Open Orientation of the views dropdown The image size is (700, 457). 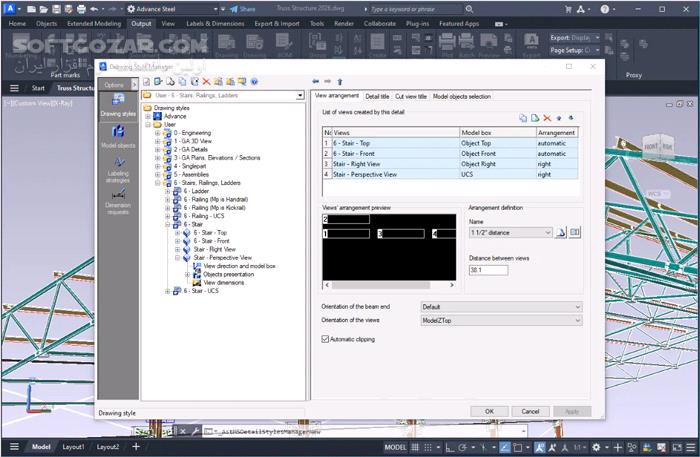click(x=500, y=321)
